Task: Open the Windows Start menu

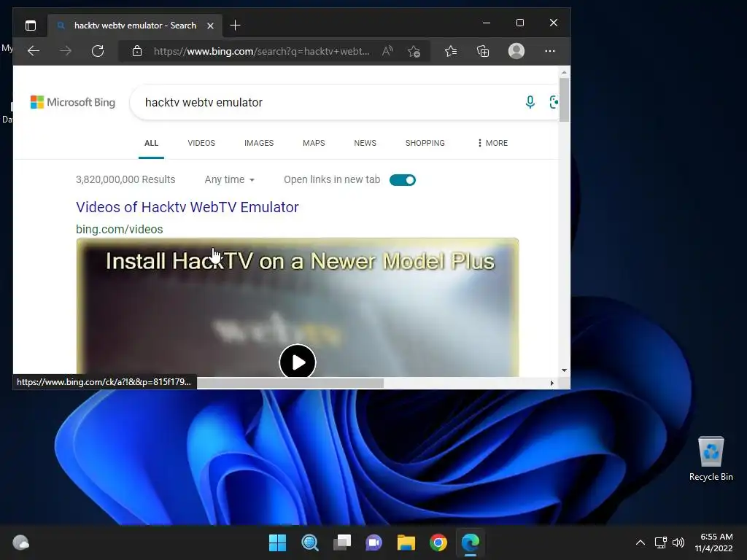Action: point(278,542)
